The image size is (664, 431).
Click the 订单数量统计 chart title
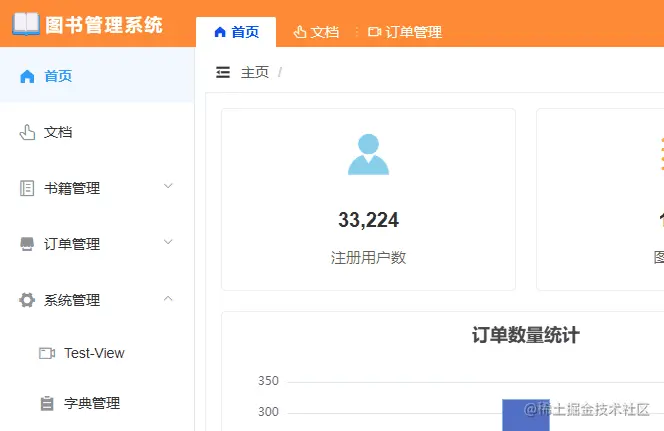526,334
